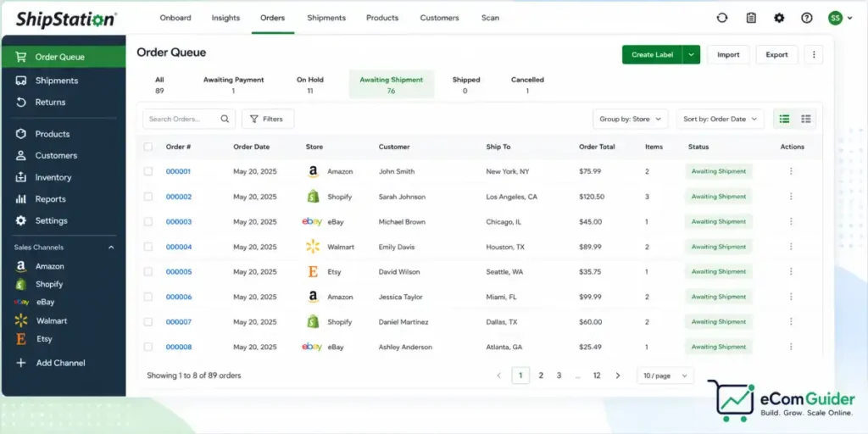Click the refresh sync icon in header
This screenshot has height=434, width=868.
(722, 18)
